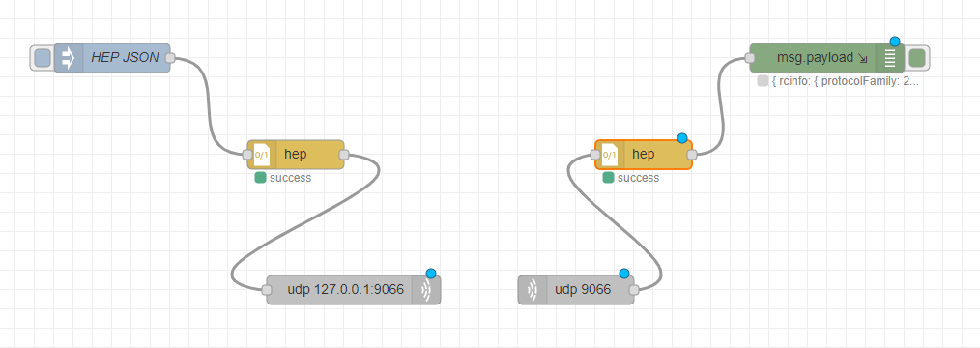Click the input port of the right hep node

[x=595, y=155]
